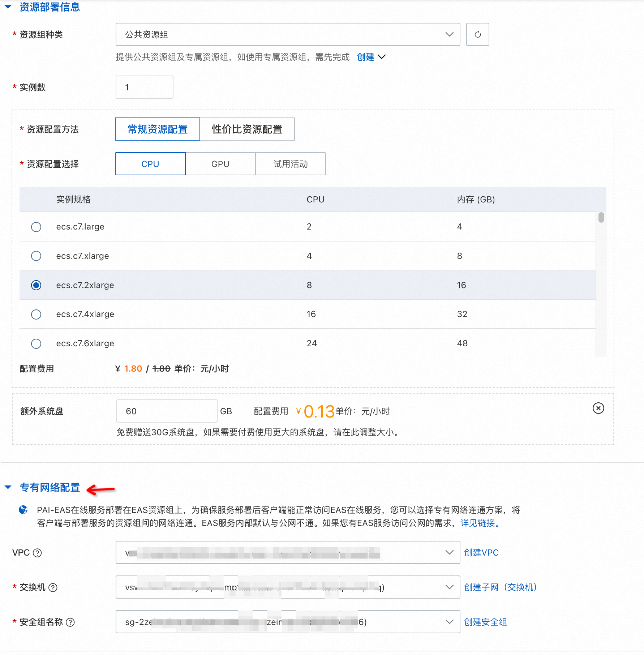This screenshot has height=655, width=644.
Task: Open the 资源组种类 dropdown
Action: (x=449, y=34)
